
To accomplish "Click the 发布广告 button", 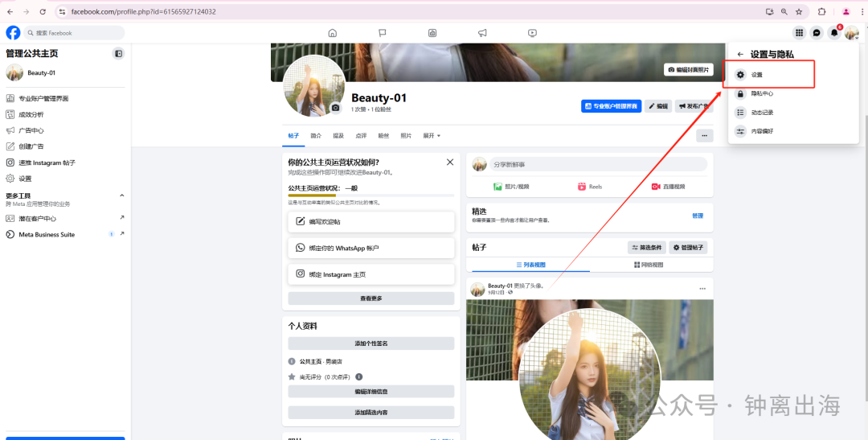I will (694, 106).
